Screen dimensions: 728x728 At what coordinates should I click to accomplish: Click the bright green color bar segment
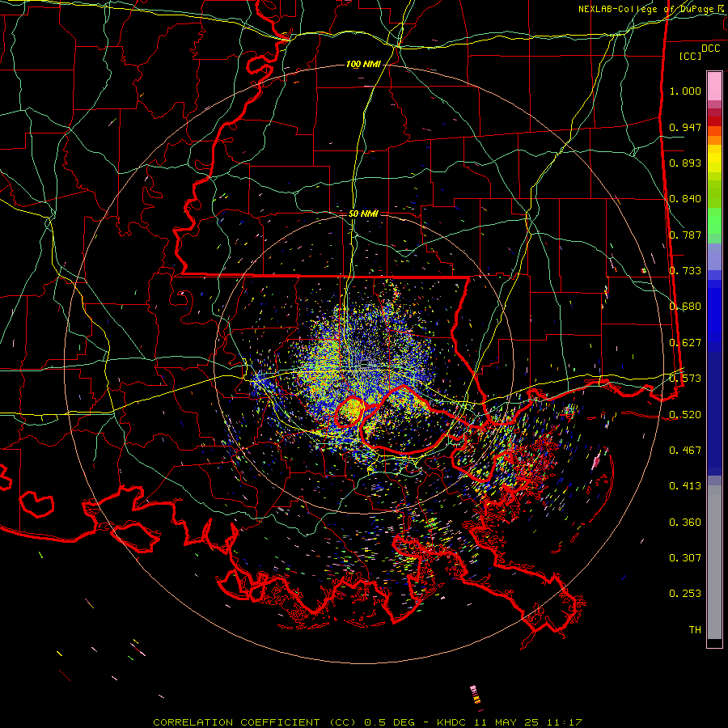pyautogui.click(x=714, y=220)
